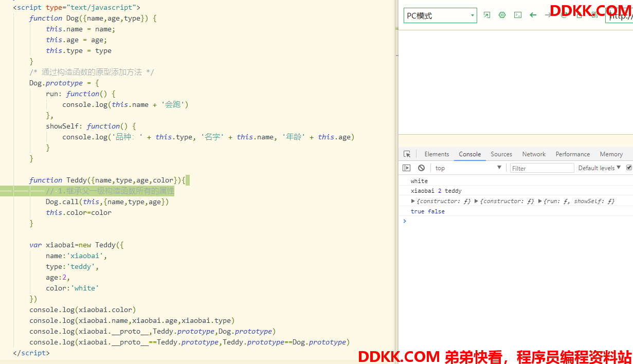The width and height of the screenshot is (633, 364).
Task: Switch to the Elements tab
Action: pyautogui.click(x=437, y=154)
